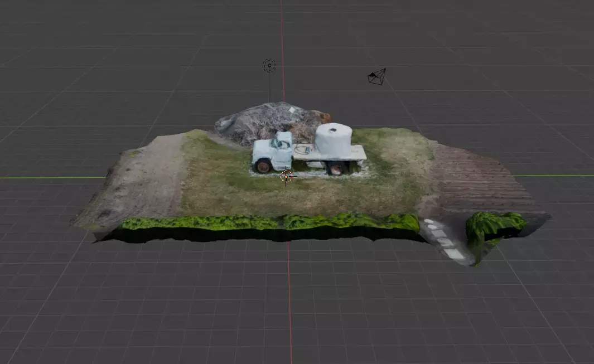Screen dimensions: 594x364
Task: Select the camera object in the viewport
Action: (x=377, y=76)
